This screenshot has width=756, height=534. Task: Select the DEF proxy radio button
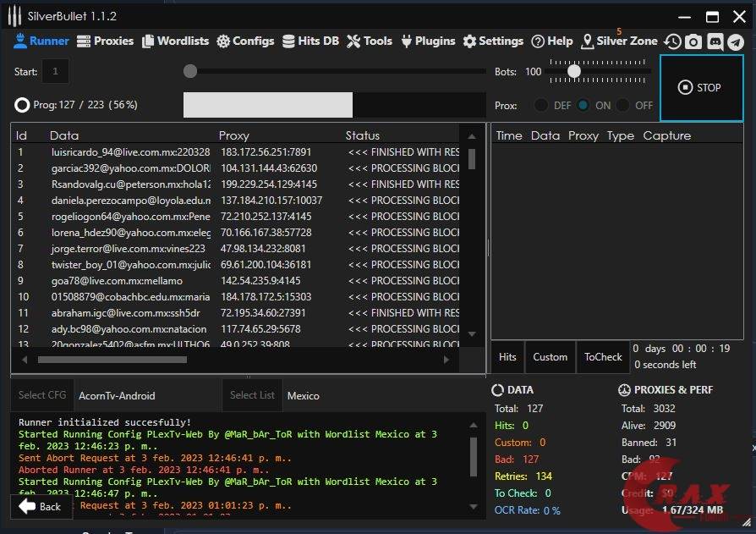[x=541, y=105]
